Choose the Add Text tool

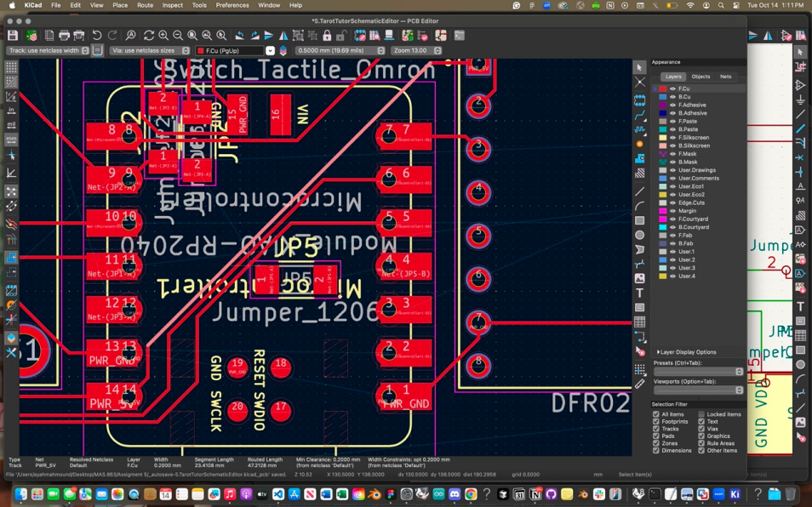pos(640,293)
